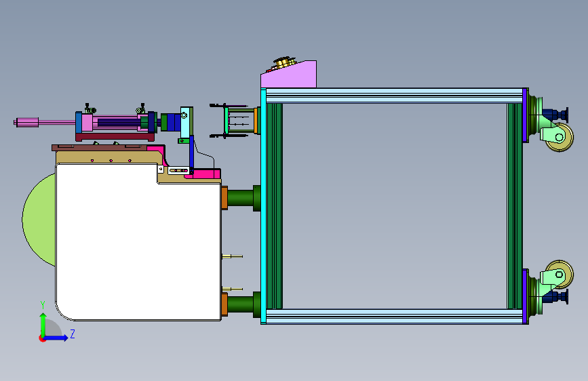The height and width of the screenshot is (381, 588).
Task: Select the lower dark green cylindrical standoff
Action: point(243,304)
